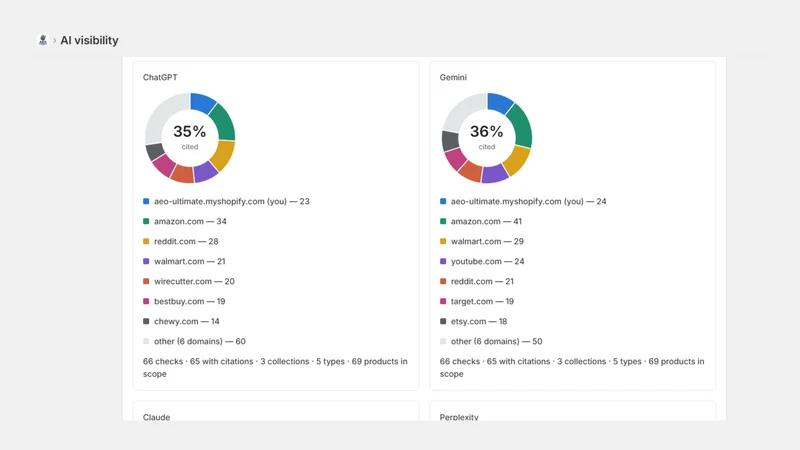Click the yellow walmart.com swatch in Gemini legend
This screenshot has width=800, height=450.
coord(443,241)
